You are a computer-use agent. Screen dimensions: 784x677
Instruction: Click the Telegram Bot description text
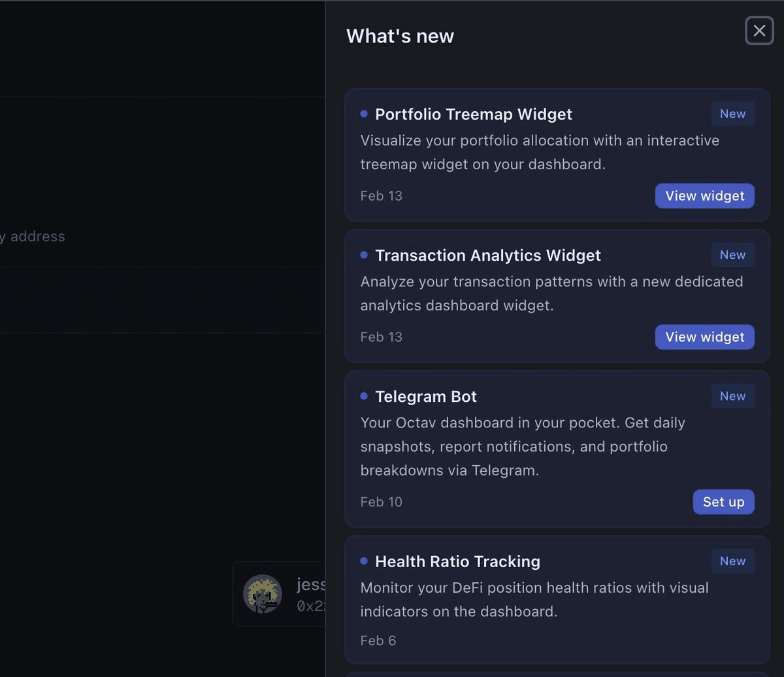pyautogui.click(x=523, y=446)
